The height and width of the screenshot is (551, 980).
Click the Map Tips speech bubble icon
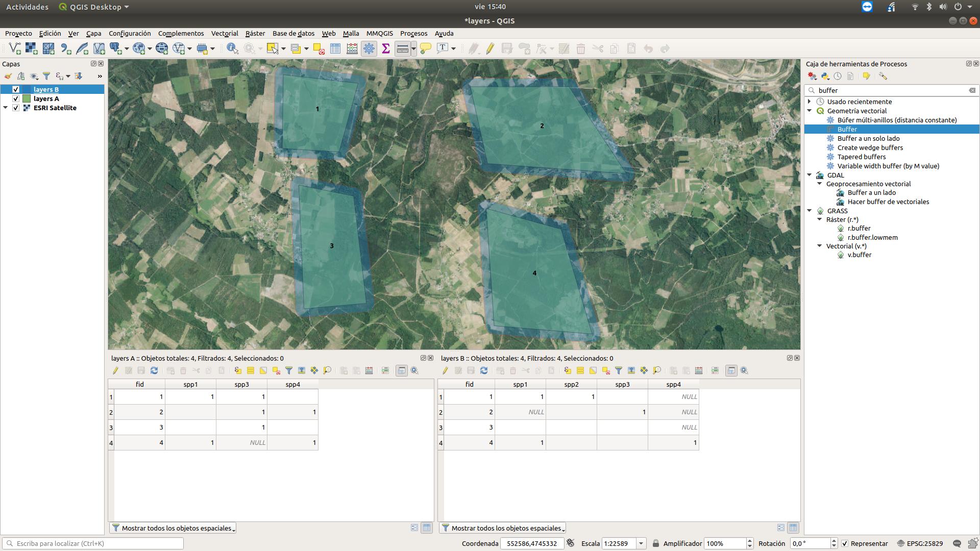[426, 48]
